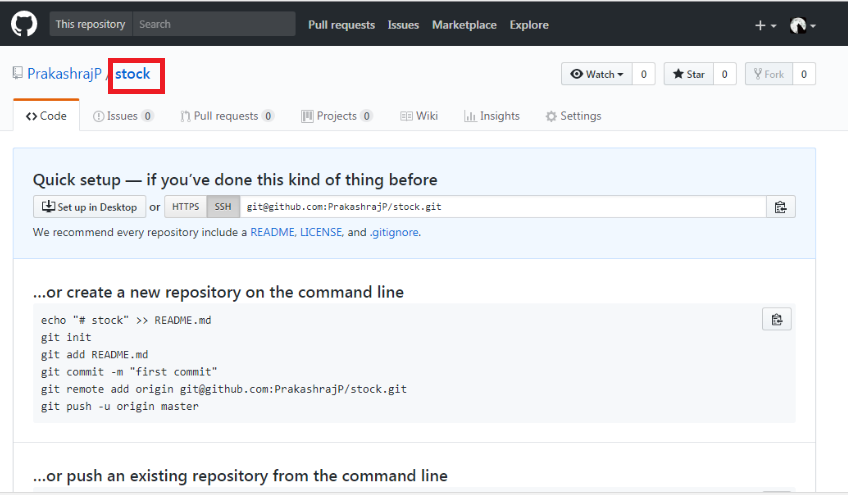Screen dimensions: 848x495
Task: Expand the user avatar profile menu
Action: (x=802, y=25)
